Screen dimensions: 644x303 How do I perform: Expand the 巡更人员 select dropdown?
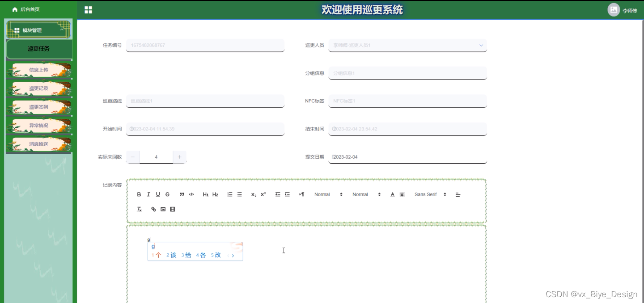click(407, 45)
